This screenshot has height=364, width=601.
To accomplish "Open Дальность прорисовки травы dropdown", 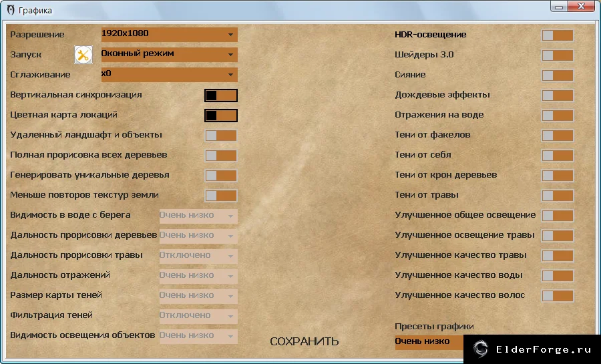I will [x=198, y=256].
